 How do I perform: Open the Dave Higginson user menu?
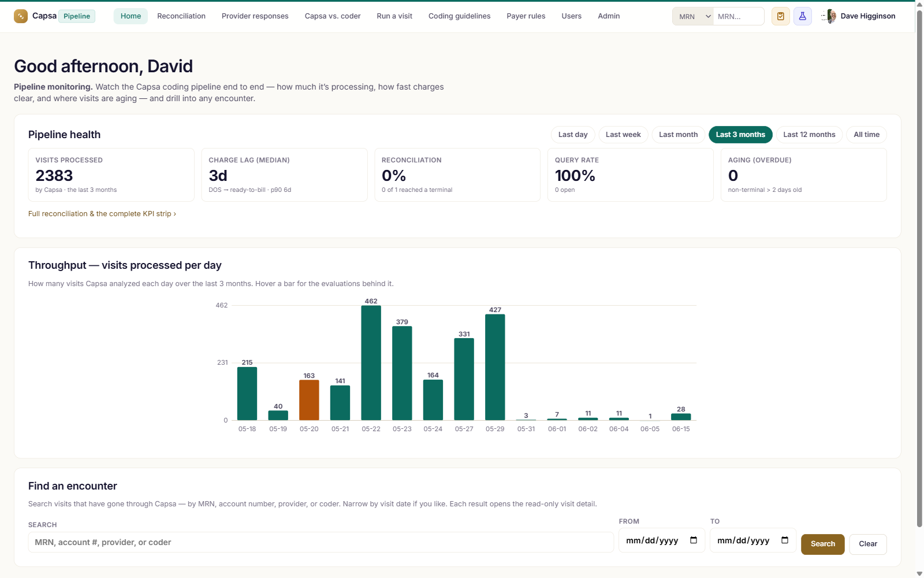(x=859, y=16)
